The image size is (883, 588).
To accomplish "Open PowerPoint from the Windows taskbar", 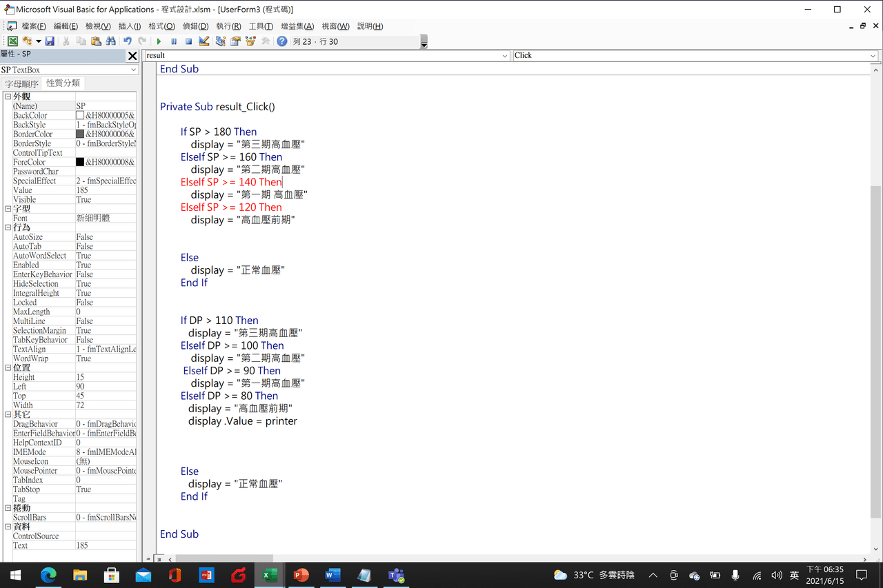I will 301,575.
